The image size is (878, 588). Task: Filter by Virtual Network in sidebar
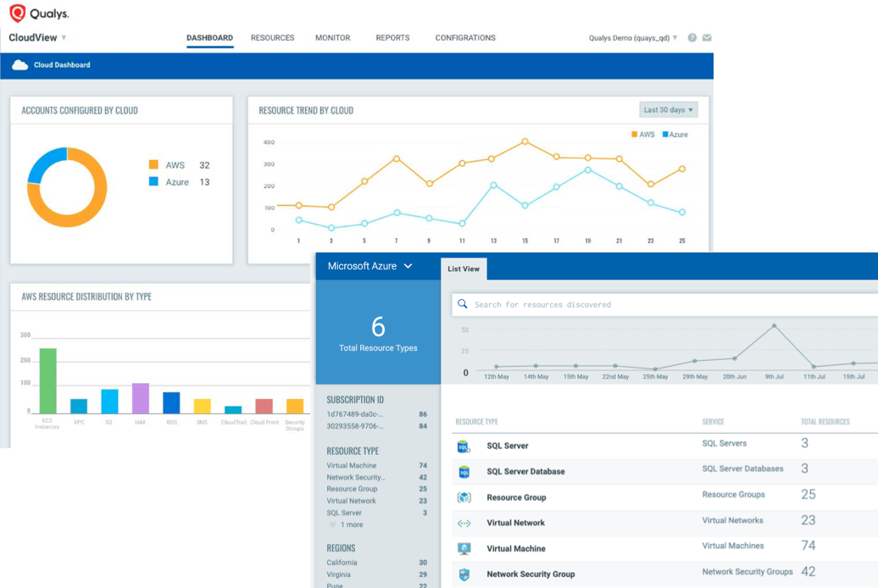coord(377,502)
